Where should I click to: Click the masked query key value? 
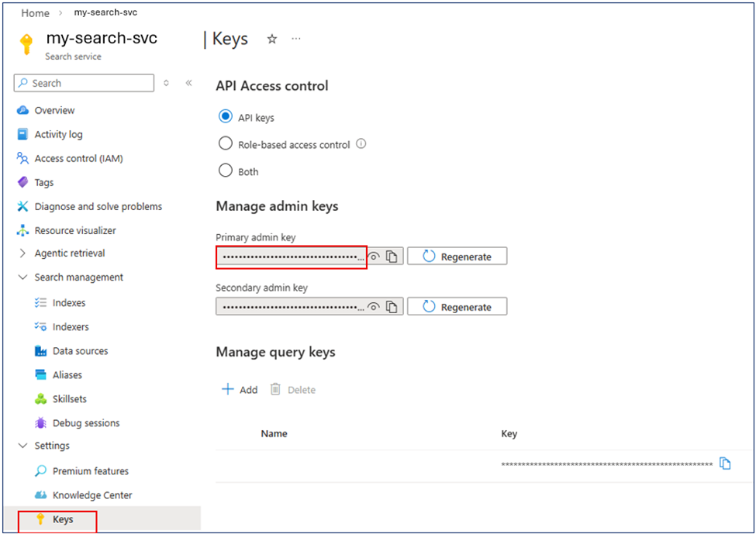coord(606,464)
